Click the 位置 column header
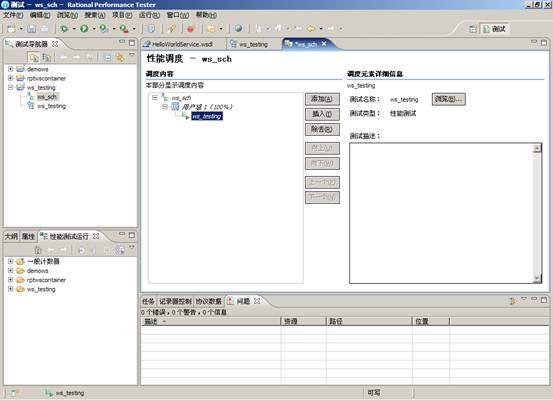The height and width of the screenshot is (401, 553). pyautogui.click(x=431, y=321)
